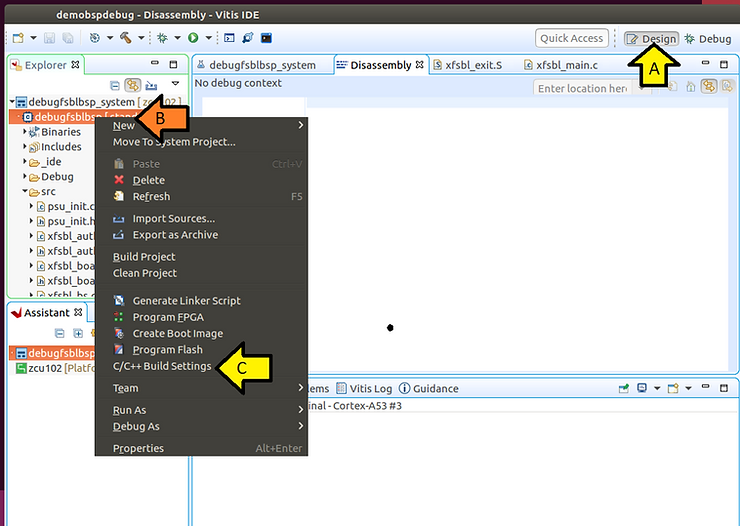Choose Program Flash from context menu
Viewport: 740px width, 526px height.
(202, 350)
